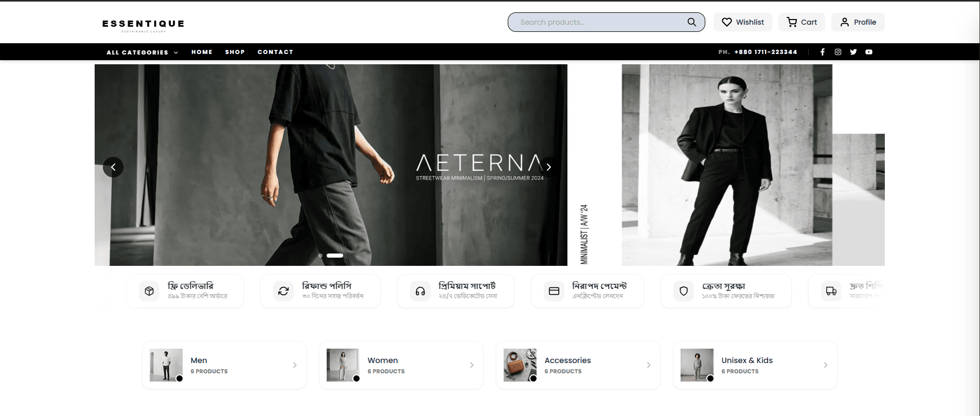Open the Women category thumbnail

[343, 365]
